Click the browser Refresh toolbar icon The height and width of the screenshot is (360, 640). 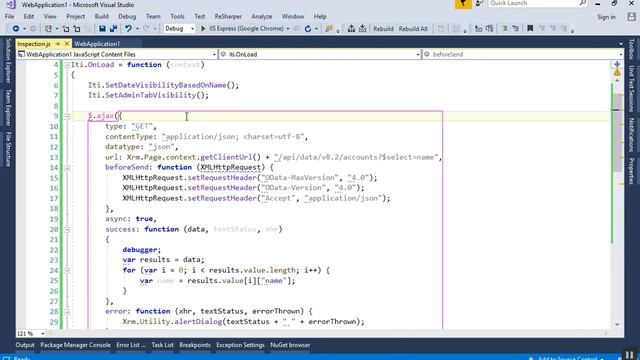click(308, 29)
